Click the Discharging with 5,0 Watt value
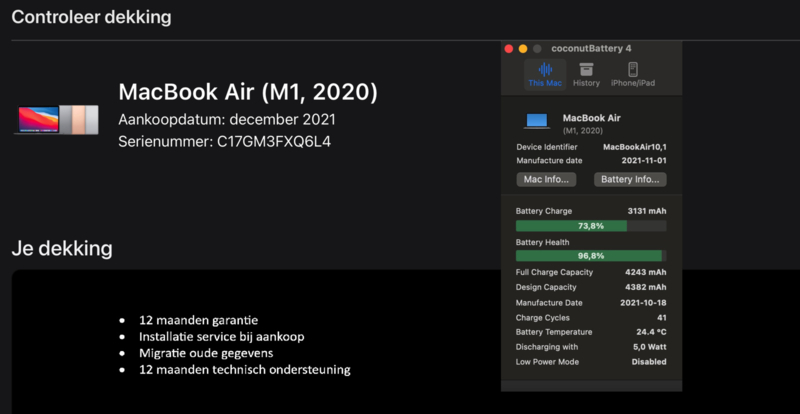800x414 pixels. [649, 347]
